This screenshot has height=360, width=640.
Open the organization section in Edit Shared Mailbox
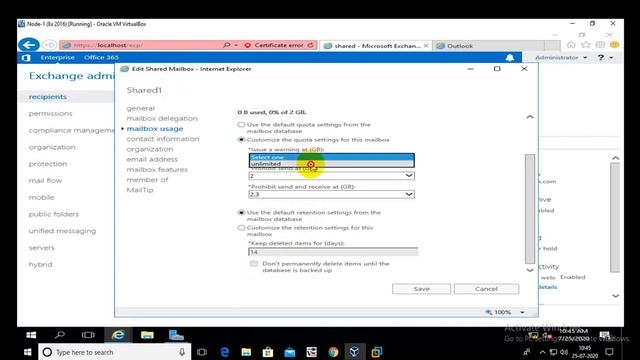tap(150, 149)
